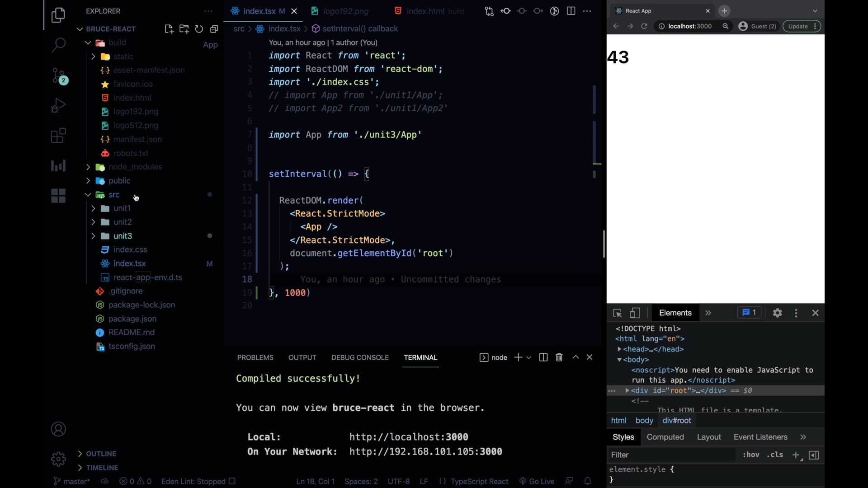The image size is (868, 488).
Task: Open the Extensions view
Action: tap(58, 135)
